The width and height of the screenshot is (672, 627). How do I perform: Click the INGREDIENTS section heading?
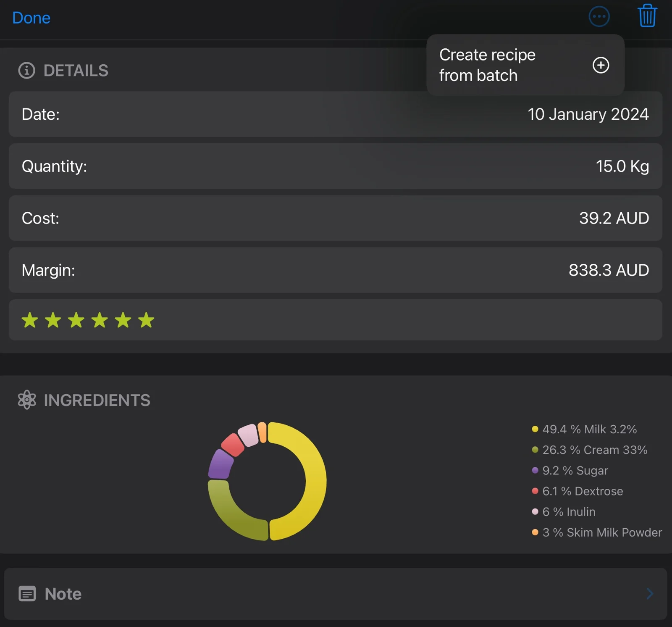click(x=97, y=400)
